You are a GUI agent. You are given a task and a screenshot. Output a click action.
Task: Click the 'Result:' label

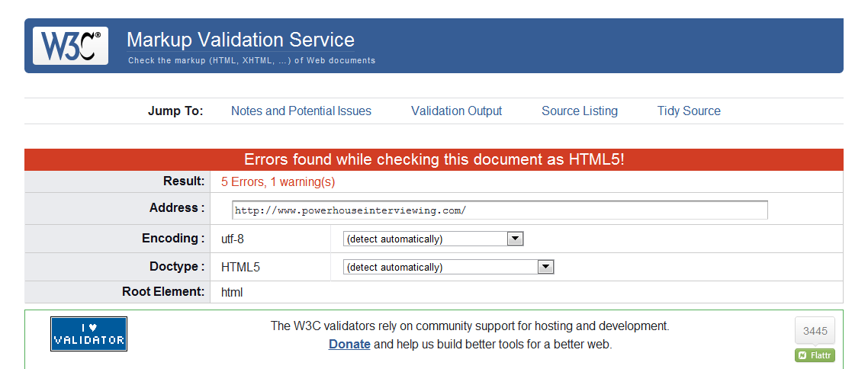point(184,181)
